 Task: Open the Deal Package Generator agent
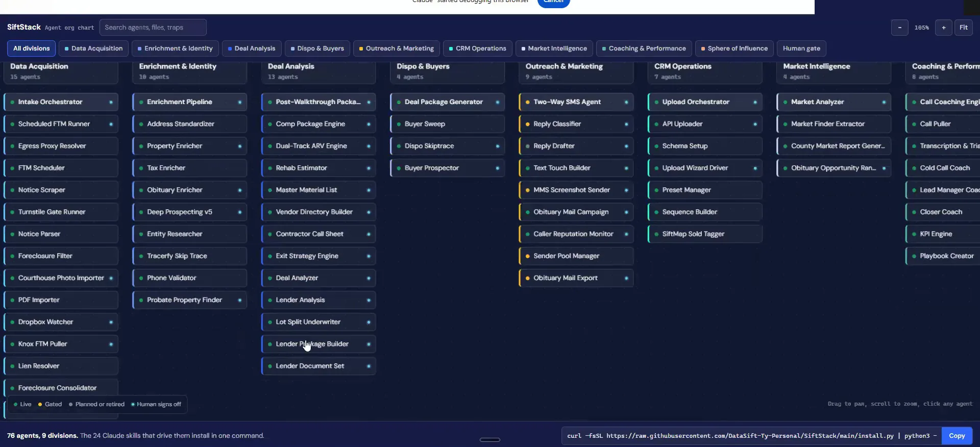click(x=448, y=102)
